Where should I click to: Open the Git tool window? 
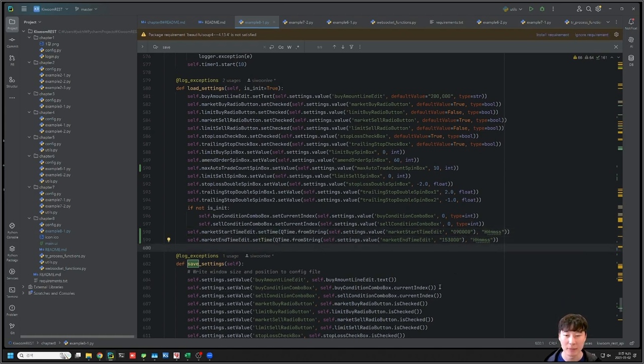[x=12, y=328]
